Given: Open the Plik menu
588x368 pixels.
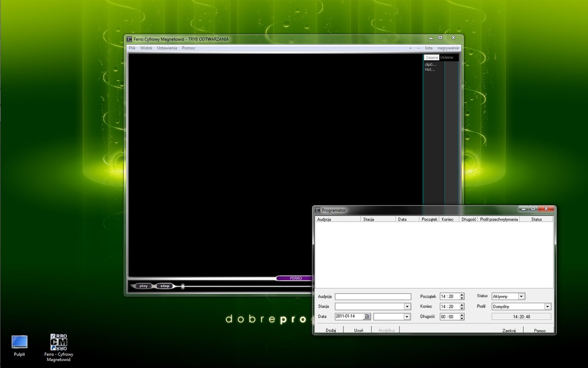Looking at the screenshot, I should [132, 48].
